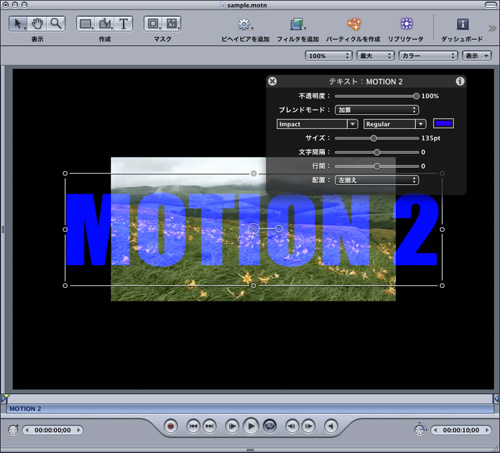The width and height of the screenshot is (500, 453).
Task: Open the inspector from dashboard info icon
Action: (460, 81)
